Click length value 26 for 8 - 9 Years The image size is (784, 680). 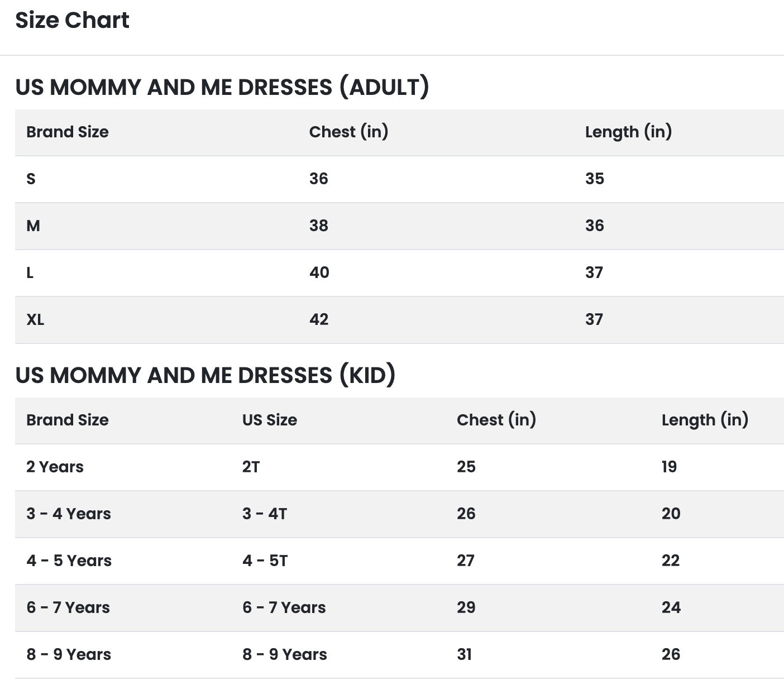671,654
